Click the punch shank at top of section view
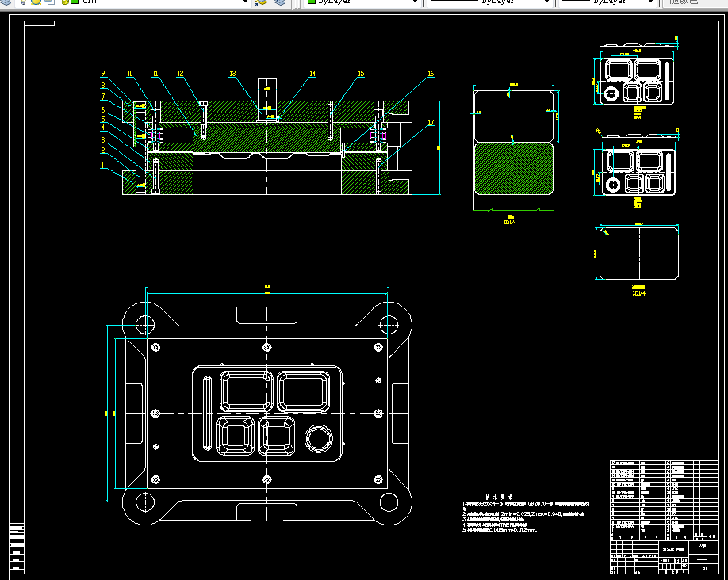 click(267, 89)
